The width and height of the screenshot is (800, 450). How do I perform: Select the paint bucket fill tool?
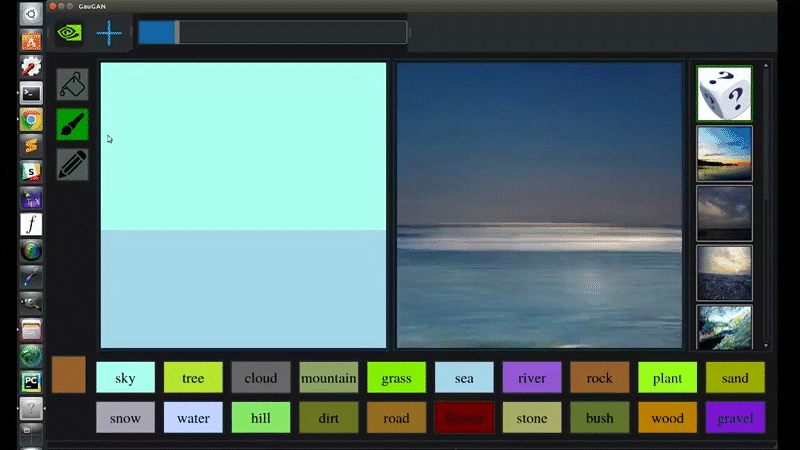(72, 85)
